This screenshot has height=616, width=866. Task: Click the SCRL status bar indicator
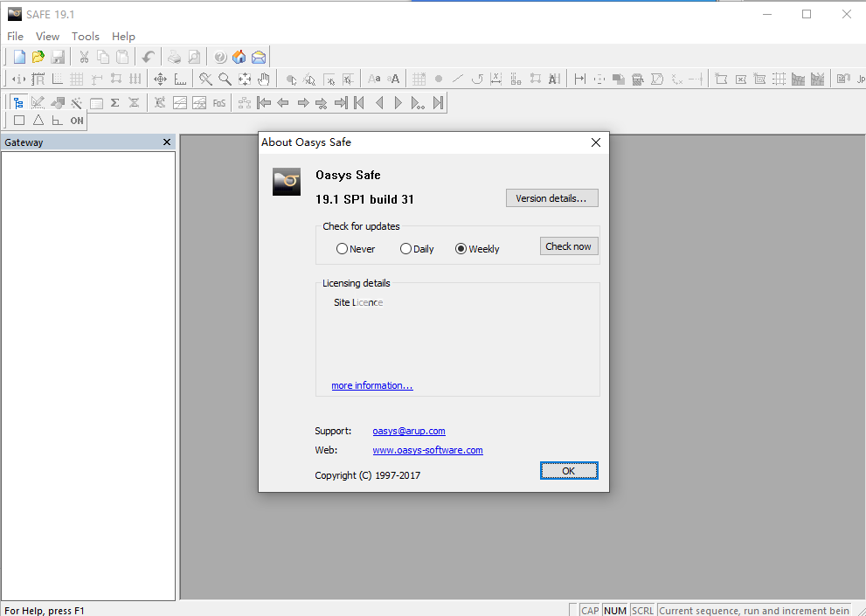[x=642, y=611]
